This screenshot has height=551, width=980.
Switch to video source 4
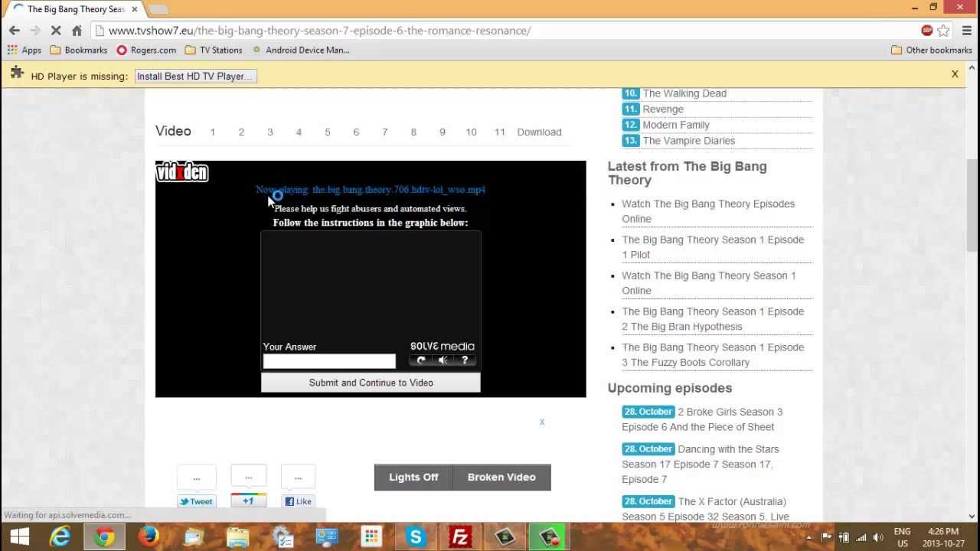click(x=299, y=132)
